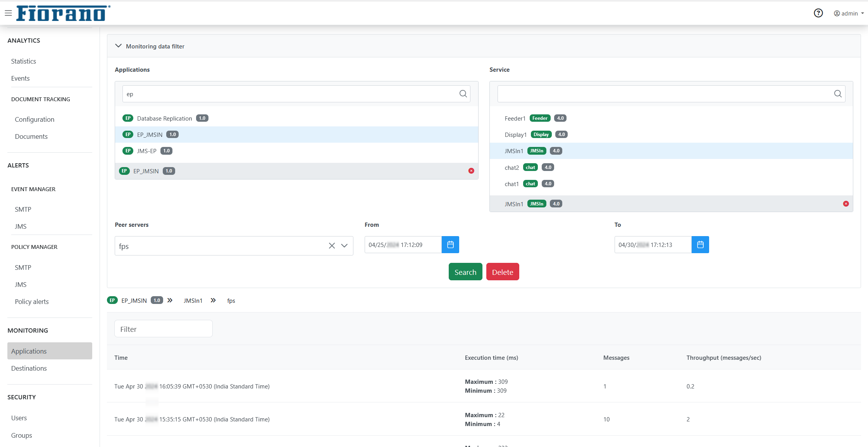The width and height of the screenshot is (868, 447).
Task: Click the 1.0 version badge beside JMS-EP
Action: pyautogui.click(x=166, y=151)
